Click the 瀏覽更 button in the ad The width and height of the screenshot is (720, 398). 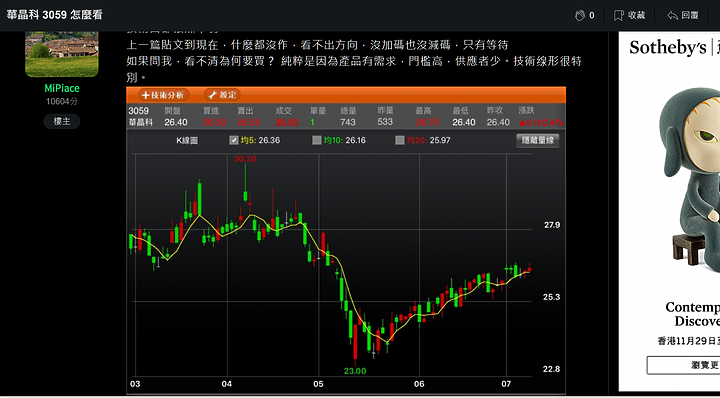tap(684, 365)
